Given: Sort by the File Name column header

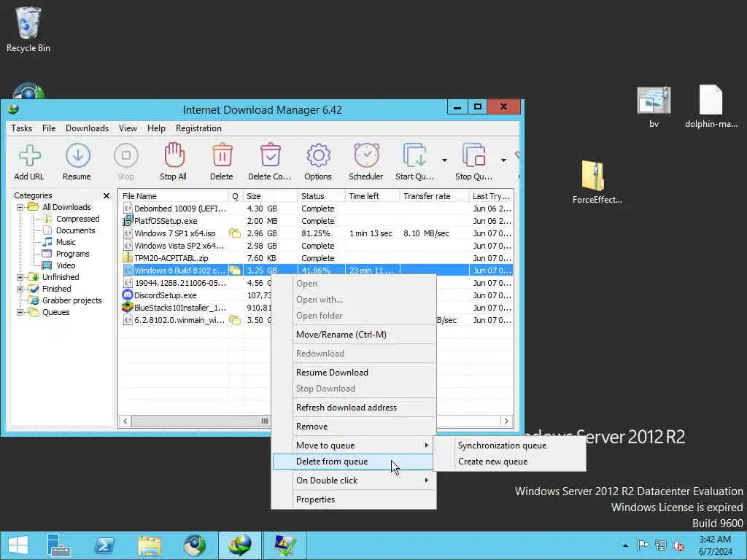Looking at the screenshot, I should coord(174,196).
